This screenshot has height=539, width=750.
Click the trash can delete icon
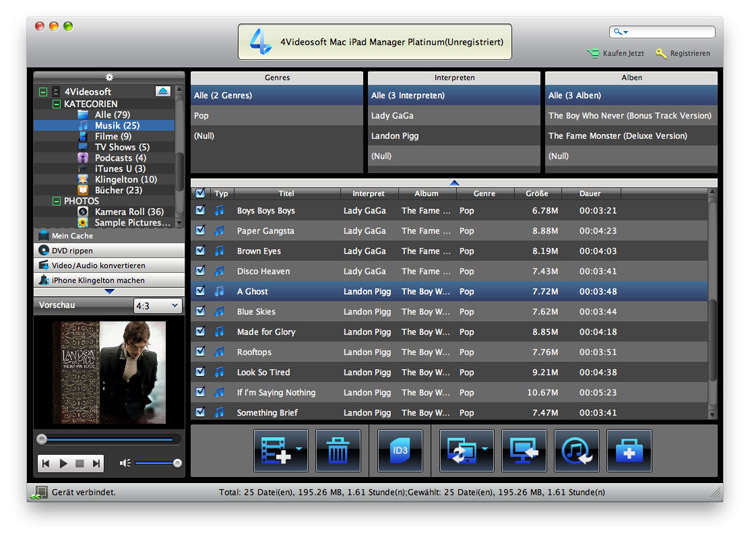(x=338, y=451)
